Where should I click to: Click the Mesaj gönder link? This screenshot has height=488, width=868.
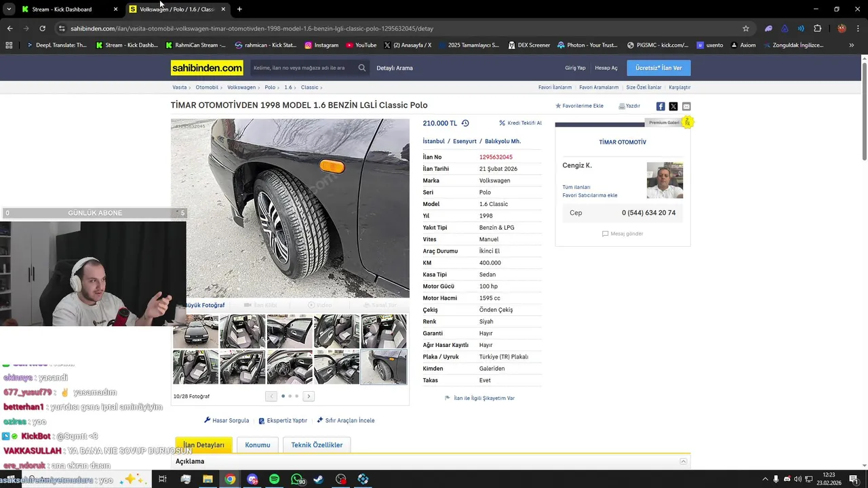(x=623, y=234)
